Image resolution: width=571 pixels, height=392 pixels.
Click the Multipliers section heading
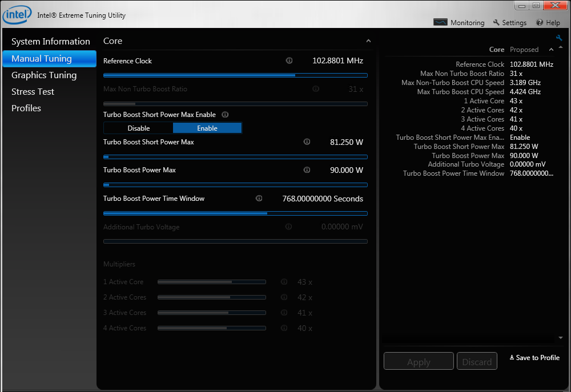click(x=119, y=264)
